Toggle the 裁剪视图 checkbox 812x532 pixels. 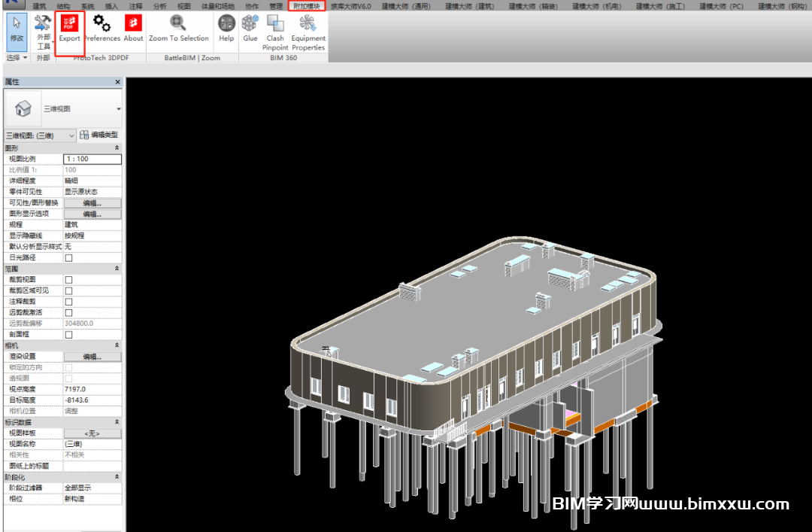69,280
